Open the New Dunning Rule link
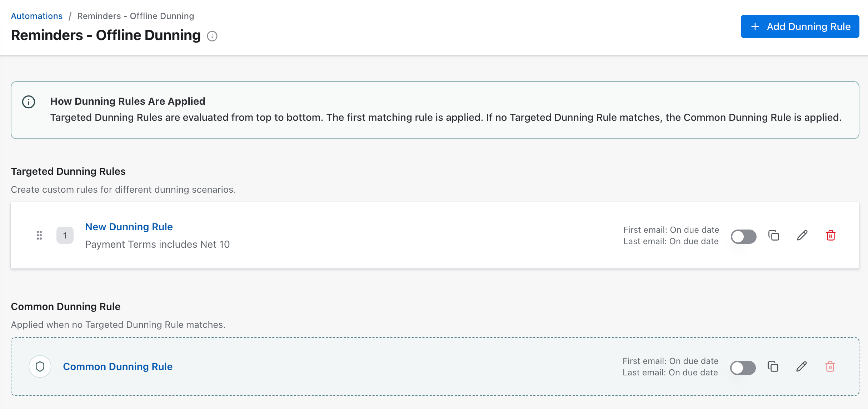The height and width of the screenshot is (409, 868). [x=129, y=227]
